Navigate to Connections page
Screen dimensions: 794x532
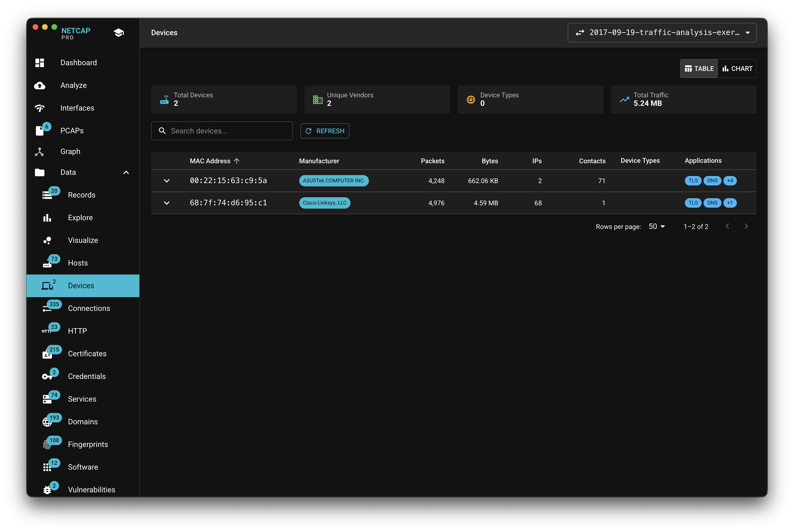tap(83, 309)
